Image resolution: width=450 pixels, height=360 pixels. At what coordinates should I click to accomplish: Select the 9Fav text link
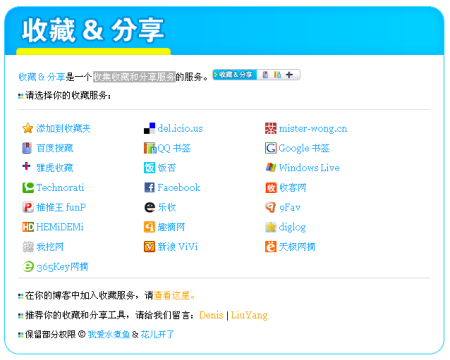pyautogui.click(x=290, y=208)
